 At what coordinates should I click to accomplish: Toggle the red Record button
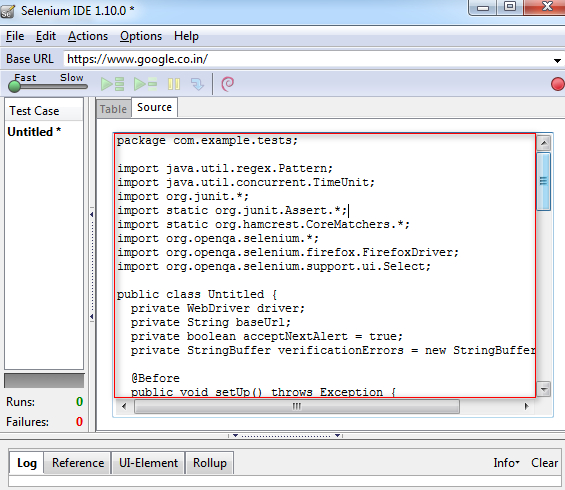pos(557,84)
